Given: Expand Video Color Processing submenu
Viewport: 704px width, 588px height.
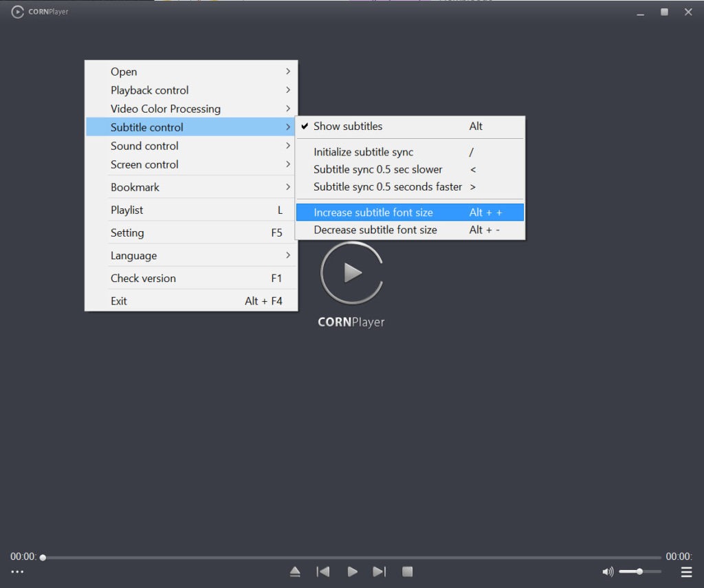Looking at the screenshot, I should pos(191,109).
